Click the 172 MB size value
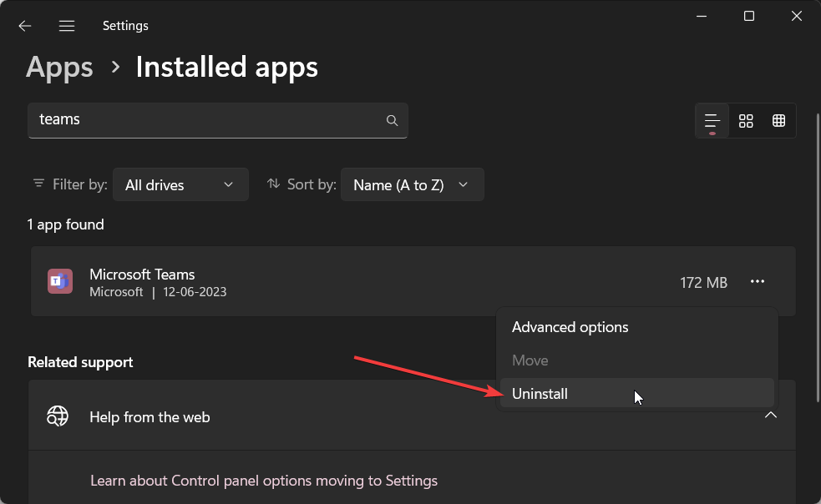Viewport: 821px width, 504px height. [703, 283]
